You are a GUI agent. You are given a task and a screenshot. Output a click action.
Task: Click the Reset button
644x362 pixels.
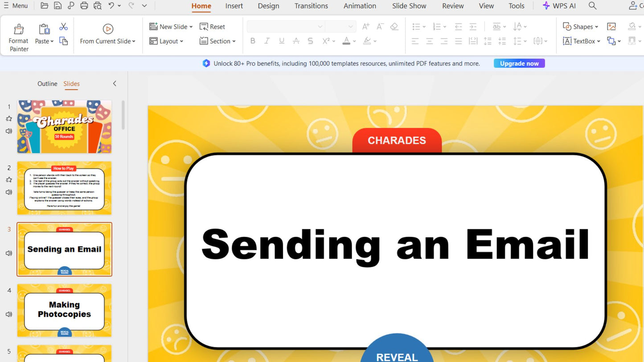(x=213, y=26)
